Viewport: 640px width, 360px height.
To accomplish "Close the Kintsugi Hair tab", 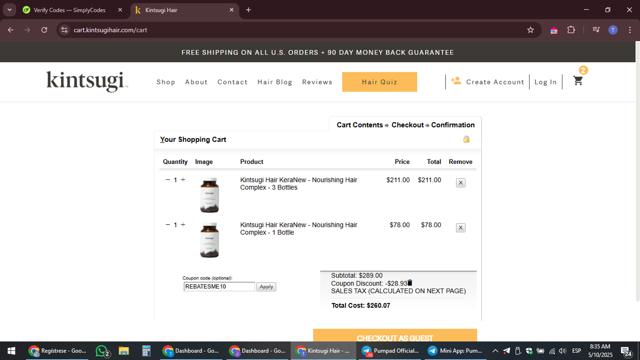I will coord(231,10).
